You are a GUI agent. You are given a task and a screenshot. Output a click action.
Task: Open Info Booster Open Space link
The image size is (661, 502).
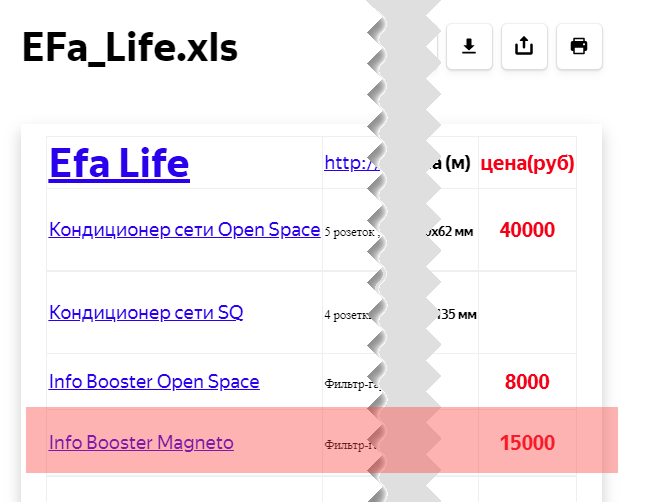(154, 381)
